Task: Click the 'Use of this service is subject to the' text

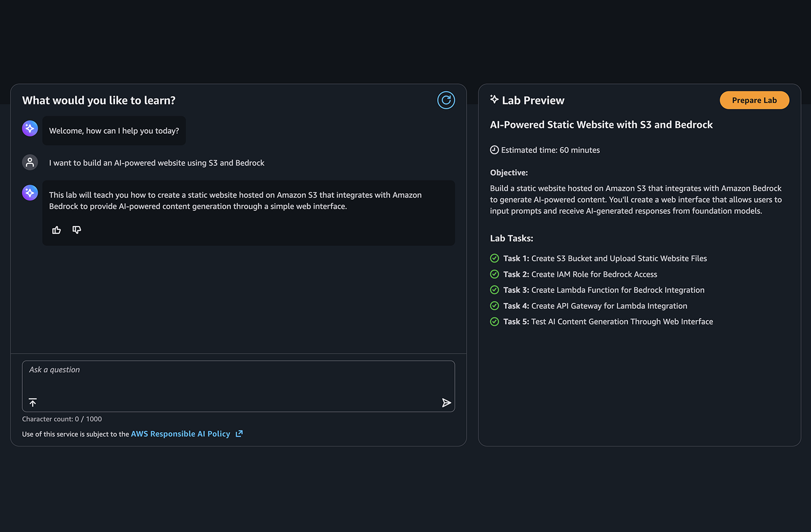Action: tap(76, 434)
